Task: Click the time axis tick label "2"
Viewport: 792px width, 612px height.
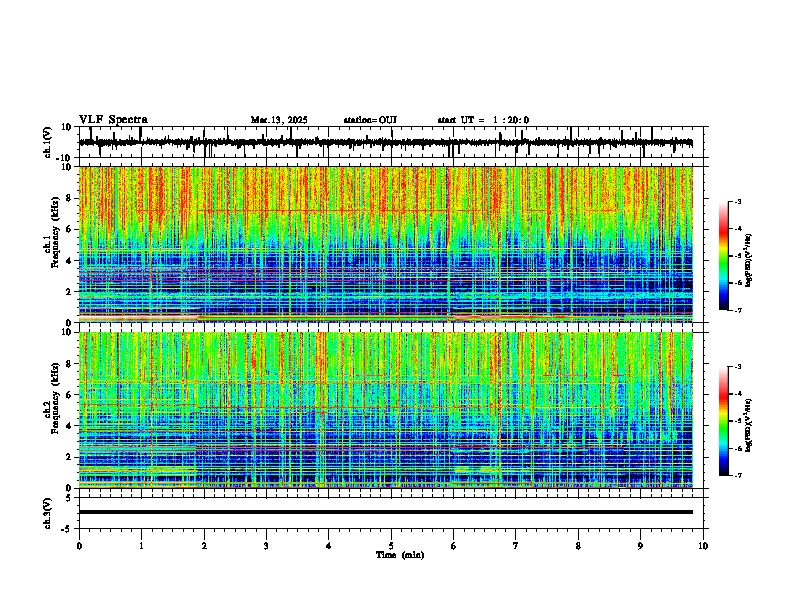Action: [x=204, y=546]
